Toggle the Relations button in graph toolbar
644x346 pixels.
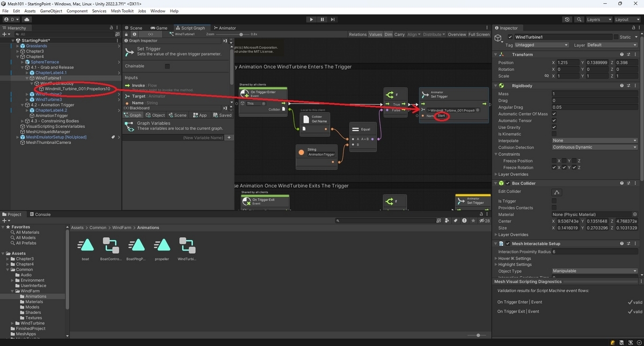(x=358, y=34)
